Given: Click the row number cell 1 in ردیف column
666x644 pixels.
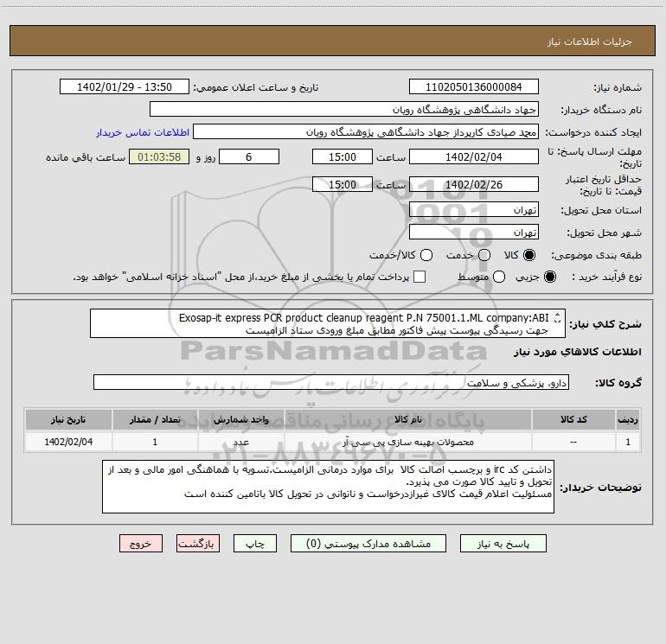Looking at the screenshot, I should point(628,442).
